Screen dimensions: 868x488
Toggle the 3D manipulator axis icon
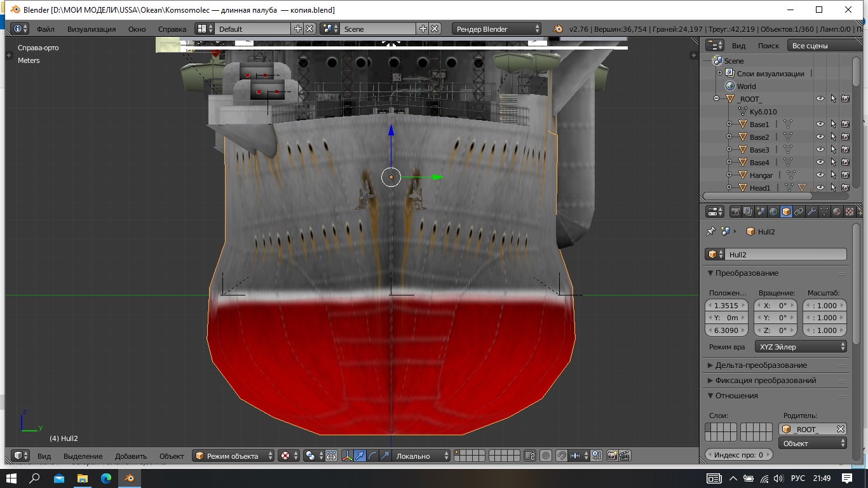[347, 456]
